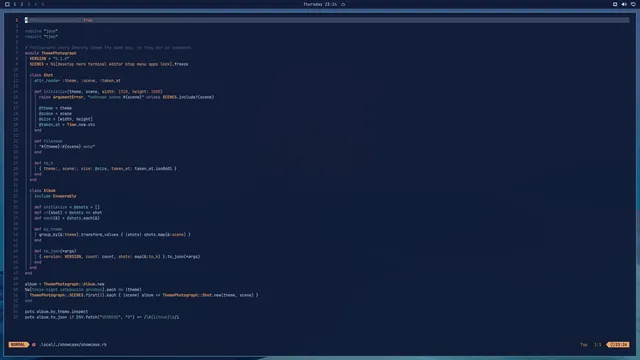The width and height of the screenshot is (640, 360).
Task: Click the hash literal with taken_at.iso8601
Action: pos(108,169)
